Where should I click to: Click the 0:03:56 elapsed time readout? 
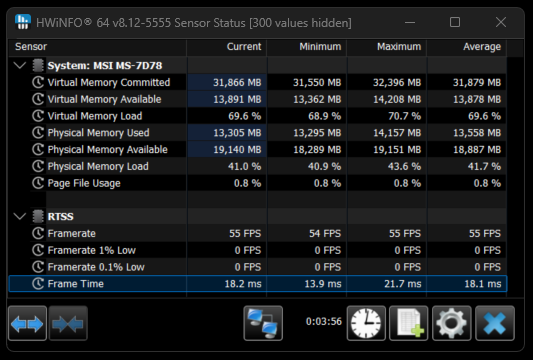point(324,322)
